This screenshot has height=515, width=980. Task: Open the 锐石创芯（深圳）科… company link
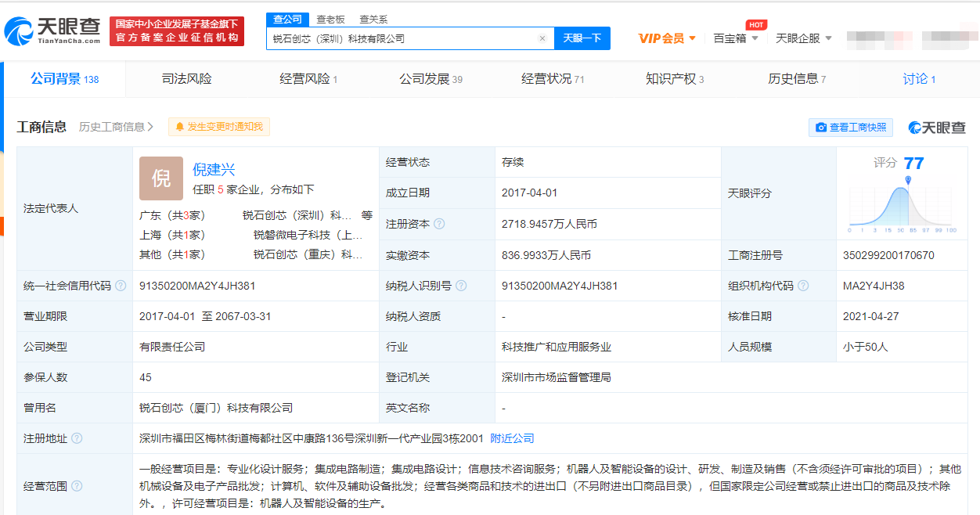pos(297,215)
